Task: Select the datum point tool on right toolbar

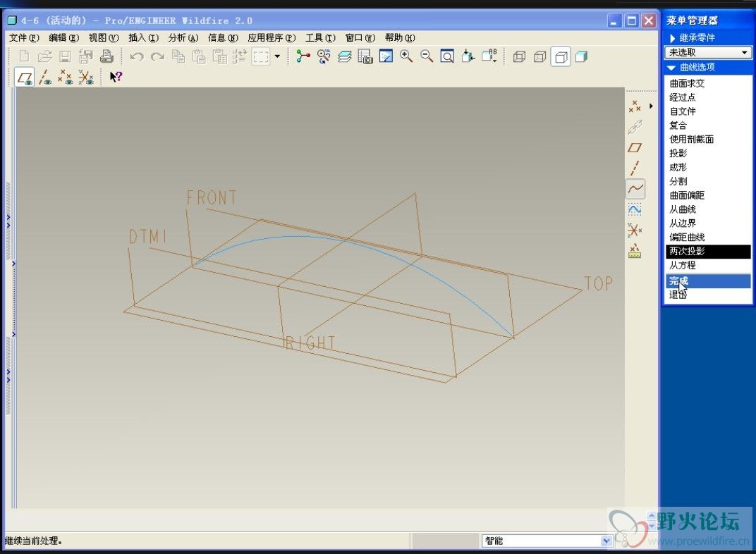Action: tap(635, 106)
